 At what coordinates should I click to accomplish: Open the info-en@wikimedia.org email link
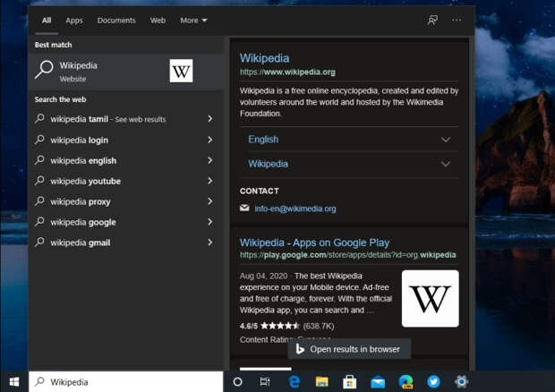pos(295,209)
